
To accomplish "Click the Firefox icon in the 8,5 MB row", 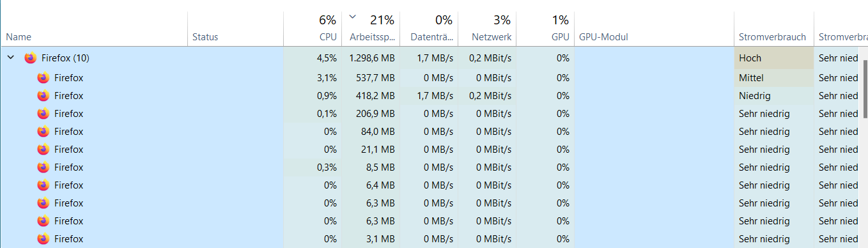I will [43, 167].
